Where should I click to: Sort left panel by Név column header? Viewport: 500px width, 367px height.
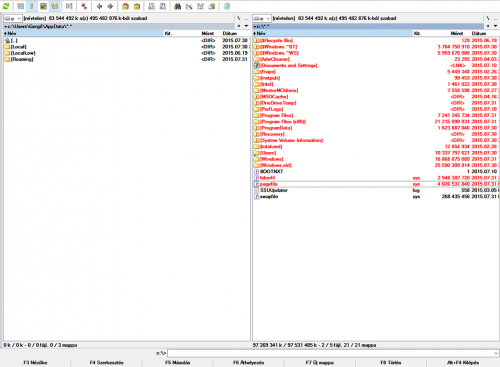coord(83,33)
